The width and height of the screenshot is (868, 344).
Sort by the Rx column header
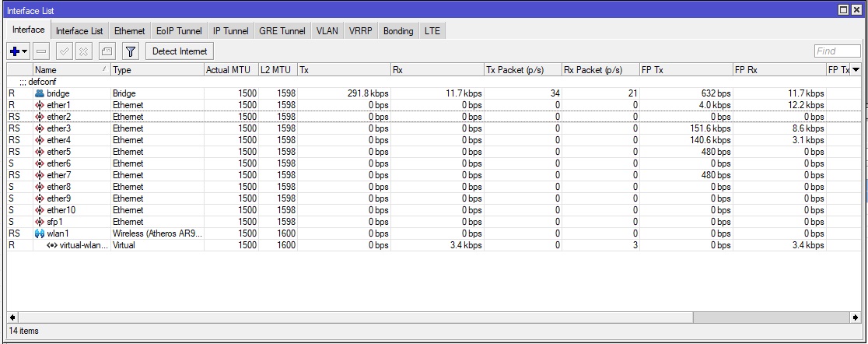[x=437, y=70]
